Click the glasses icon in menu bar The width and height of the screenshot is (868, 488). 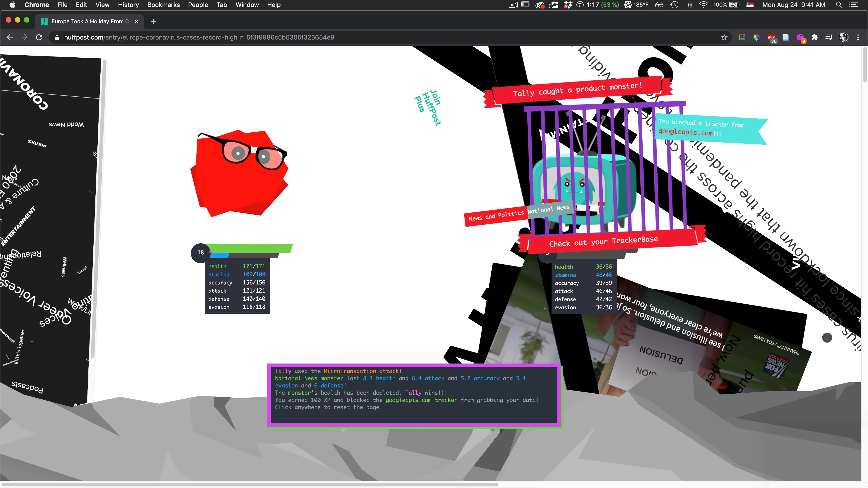point(659,5)
